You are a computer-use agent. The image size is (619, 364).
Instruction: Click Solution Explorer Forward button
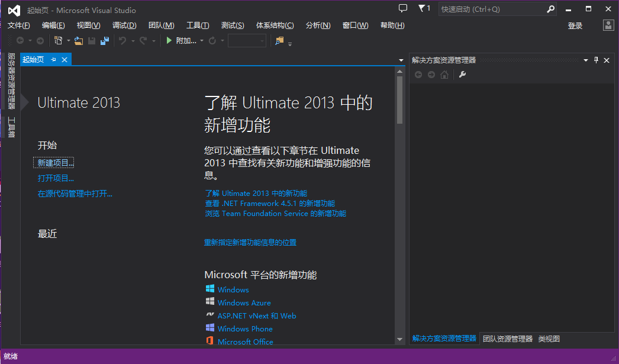(x=431, y=75)
